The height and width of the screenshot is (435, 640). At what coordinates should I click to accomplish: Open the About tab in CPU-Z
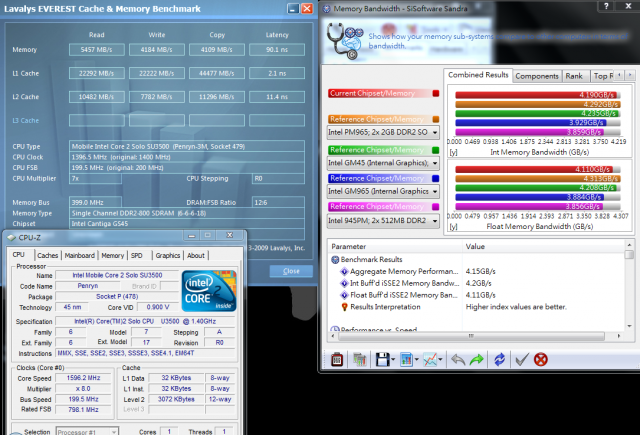coord(196,255)
